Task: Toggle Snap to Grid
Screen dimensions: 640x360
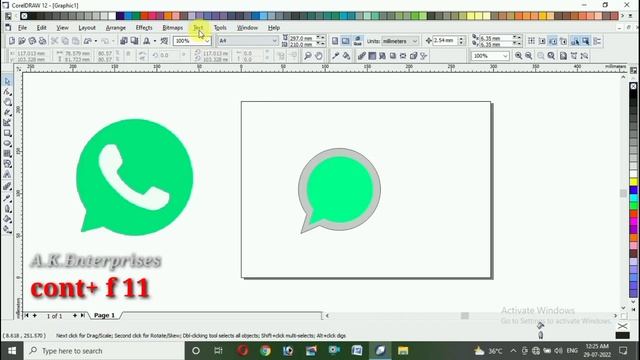Action: click(x=531, y=41)
